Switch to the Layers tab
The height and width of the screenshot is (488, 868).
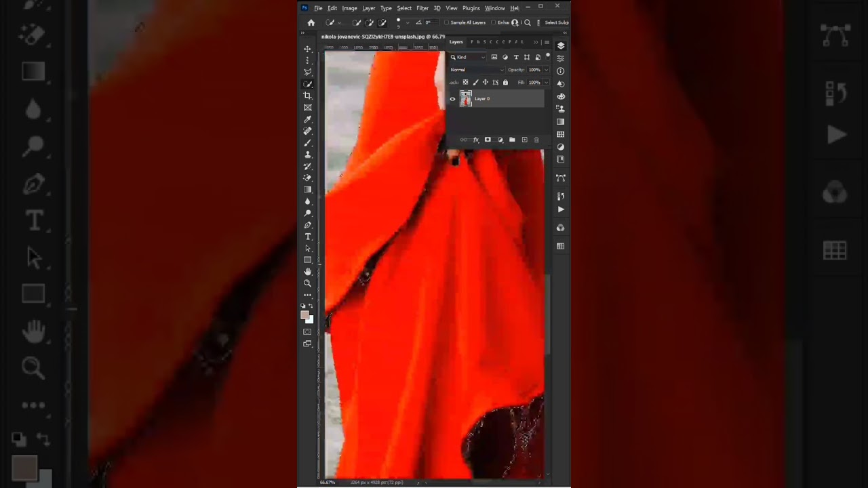456,42
